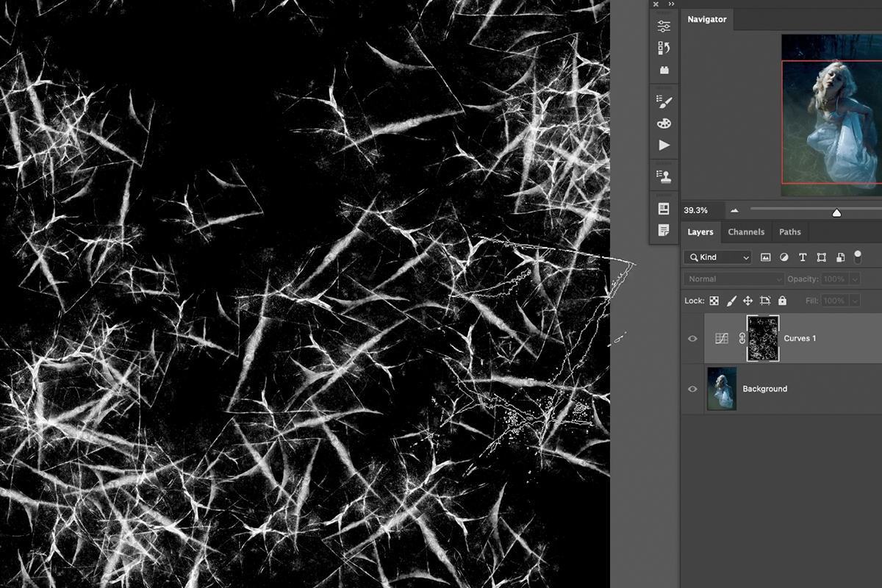Open the Libraries panel icon in dock
882x588 pixels.
coord(664,71)
